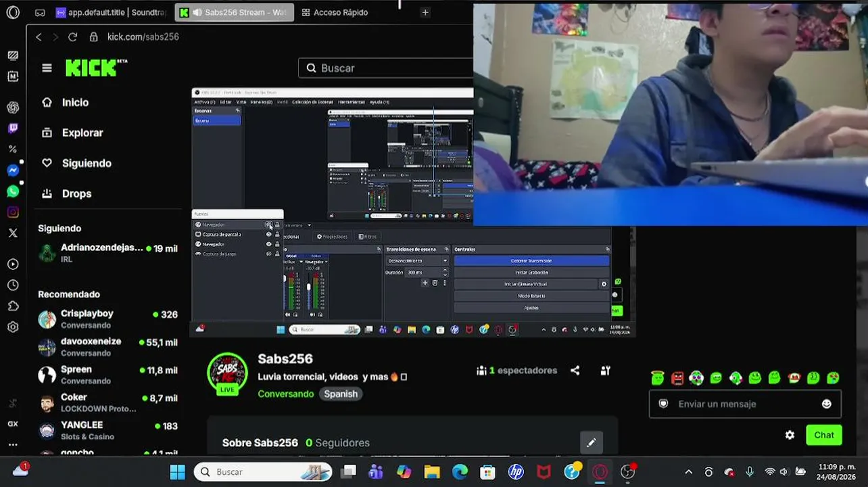Open Coker recommended channel
Image resolution: width=868 pixels, height=487 pixels.
(108, 402)
